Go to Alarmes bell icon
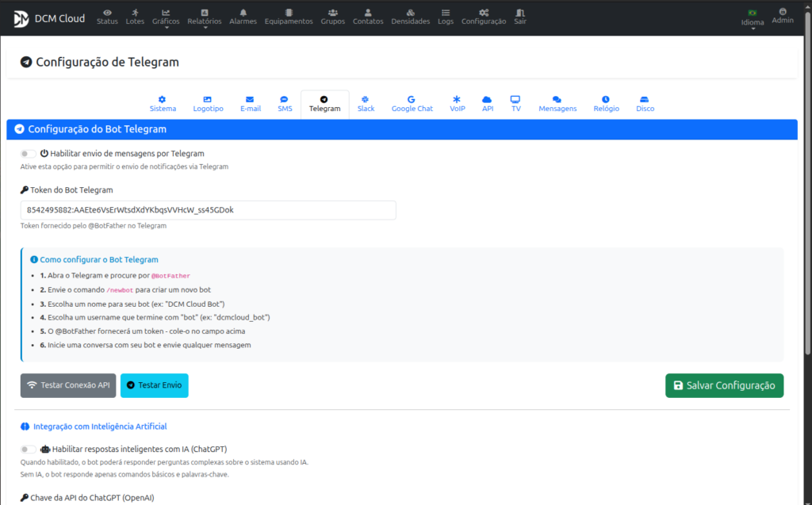Image resolution: width=812 pixels, height=505 pixels. point(243,13)
